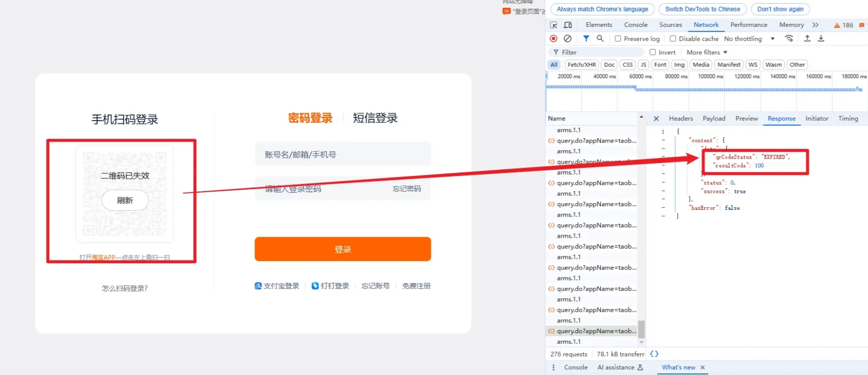Tick the Invert filter checkbox
Viewport: 868px width, 375px height.
click(x=653, y=52)
